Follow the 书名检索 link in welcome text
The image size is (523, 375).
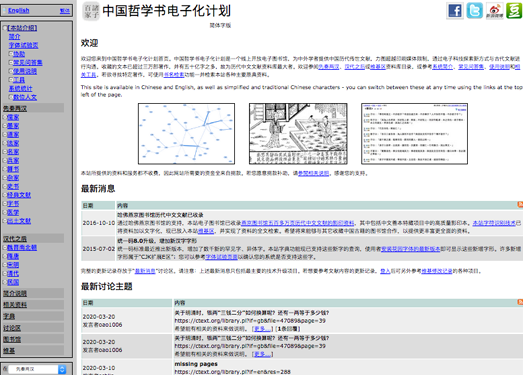pos(174,75)
